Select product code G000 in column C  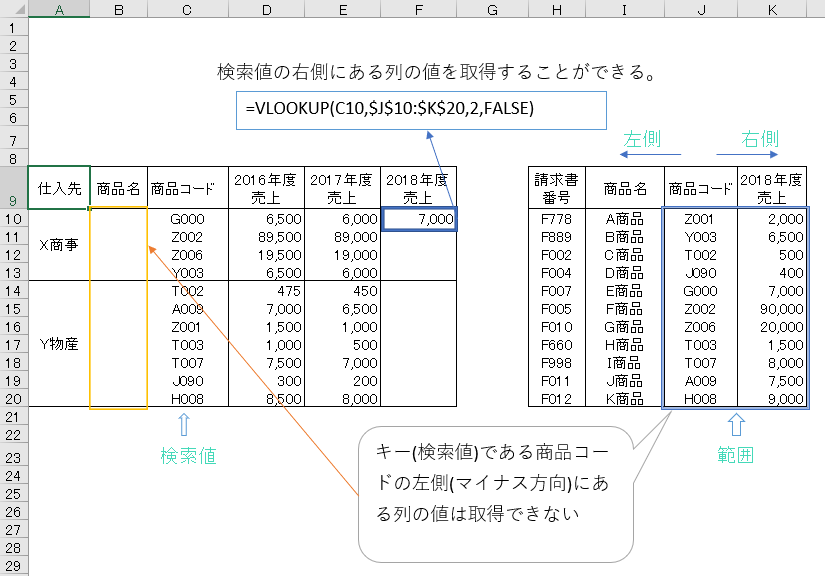pyautogui.click(x=187, y=219)
